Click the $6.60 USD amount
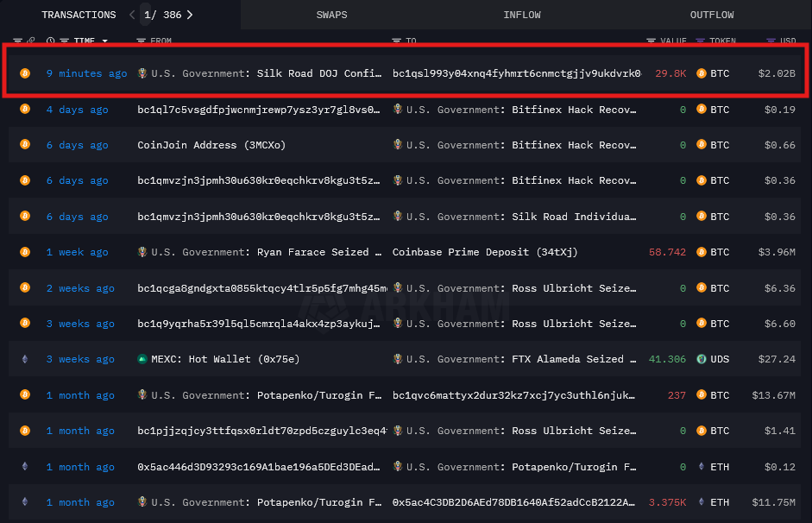This screenshot has height=523, width=812. [x=780, y=324]
